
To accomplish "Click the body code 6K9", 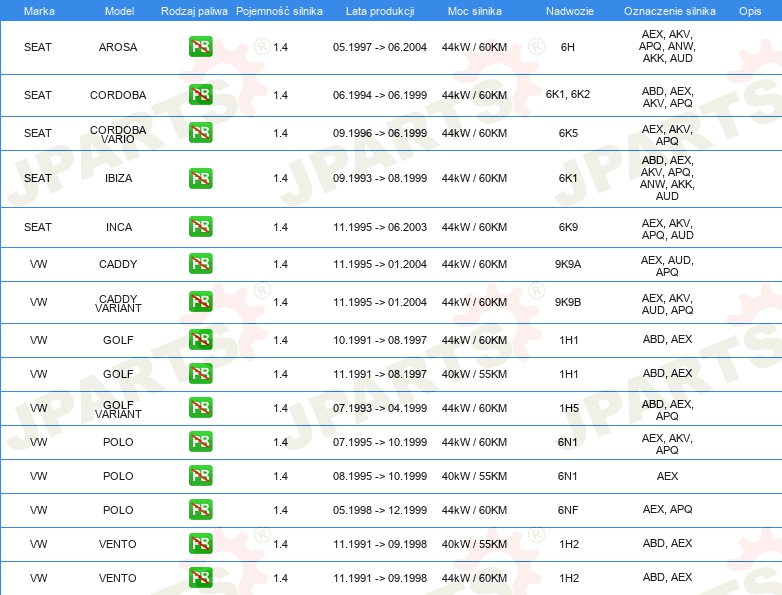I will (568, 227).
